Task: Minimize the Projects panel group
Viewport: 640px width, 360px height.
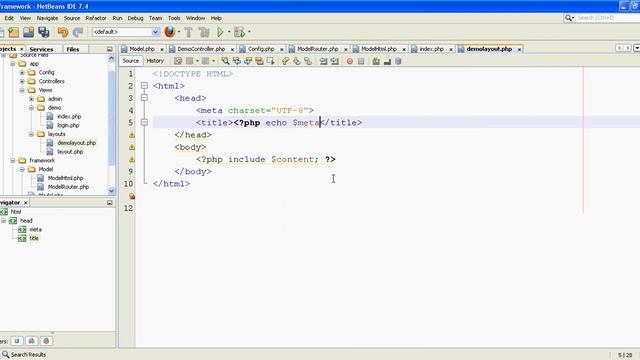Action: pyautogui.click(x=109, y=49)
